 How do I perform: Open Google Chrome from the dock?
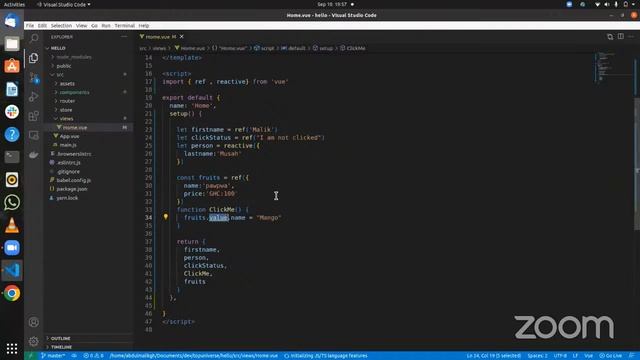pyautogui.click(x=12, y=293)
